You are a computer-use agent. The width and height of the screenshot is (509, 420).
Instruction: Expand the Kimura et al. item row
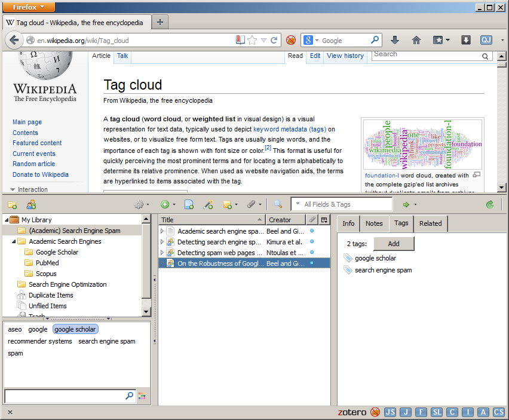click(162, 242)
